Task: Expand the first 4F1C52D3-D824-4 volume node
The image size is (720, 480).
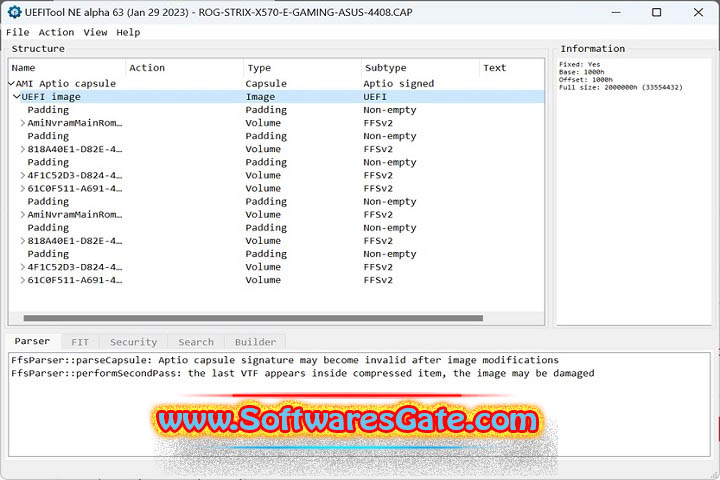Action: tap(23, 175)
